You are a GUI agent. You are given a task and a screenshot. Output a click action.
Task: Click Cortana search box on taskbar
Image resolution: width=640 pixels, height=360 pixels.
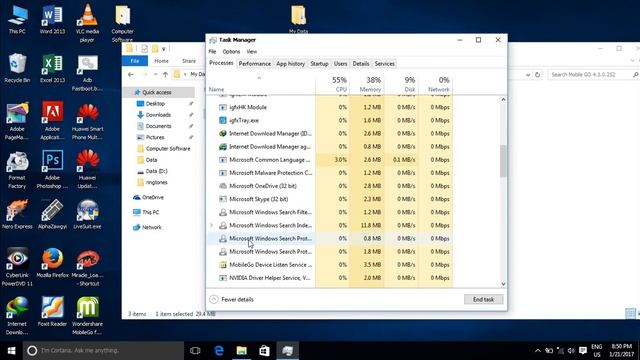pos(103,351)
